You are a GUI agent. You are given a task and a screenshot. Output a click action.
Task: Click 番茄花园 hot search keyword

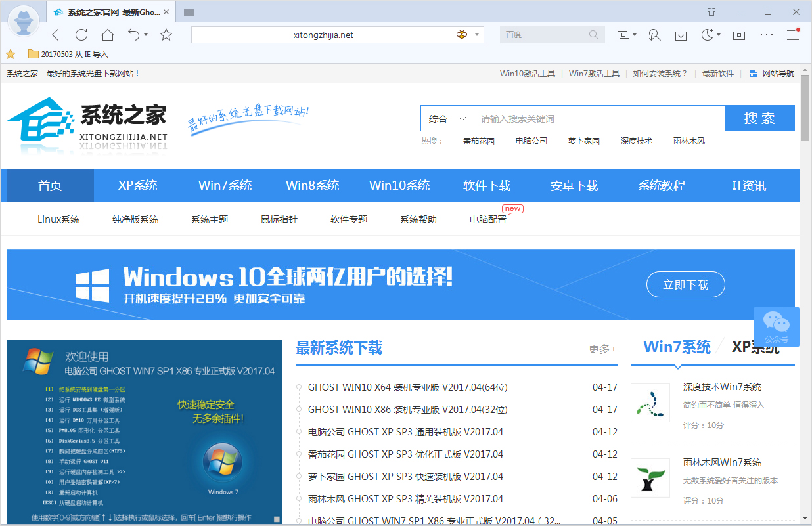(x=479, y=141)
